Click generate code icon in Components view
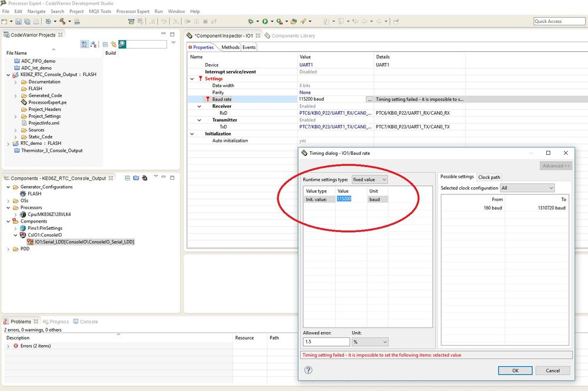Image resolution: width=588 pixels, height=391 pixels. tap(144, 178)
